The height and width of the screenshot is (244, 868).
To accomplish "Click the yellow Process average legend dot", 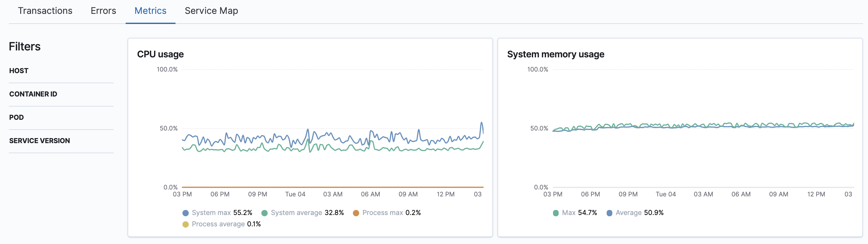I will pos(185,224).
